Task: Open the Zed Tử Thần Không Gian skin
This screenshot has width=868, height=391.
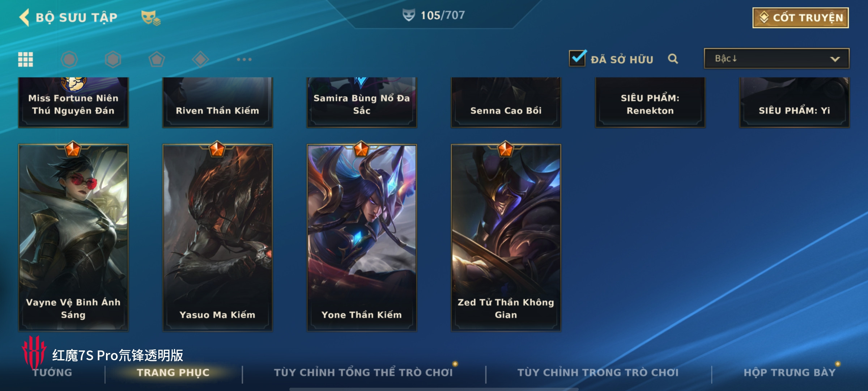Action: click(x=506, y=237)
